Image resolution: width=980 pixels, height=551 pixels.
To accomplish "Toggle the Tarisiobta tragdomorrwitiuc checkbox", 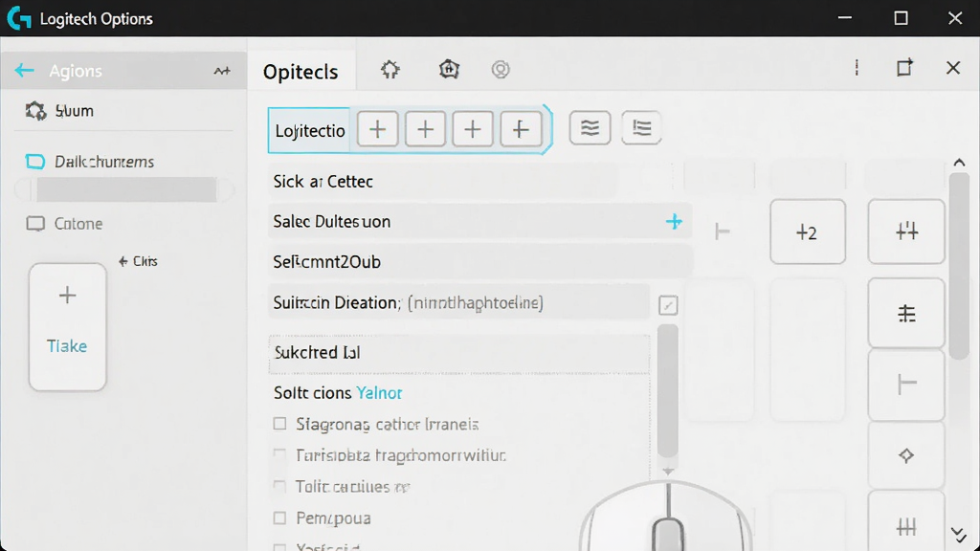I will (x=279, y=454).
